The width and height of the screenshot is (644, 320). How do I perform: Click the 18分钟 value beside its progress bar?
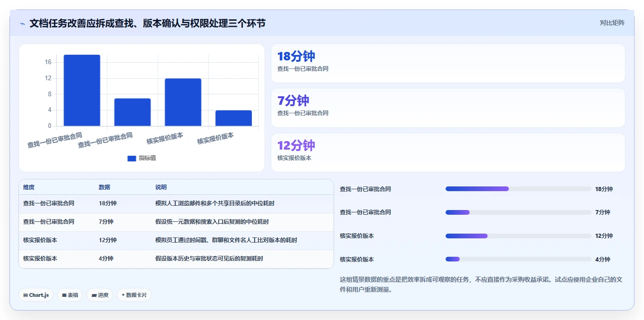click(604, 189)
